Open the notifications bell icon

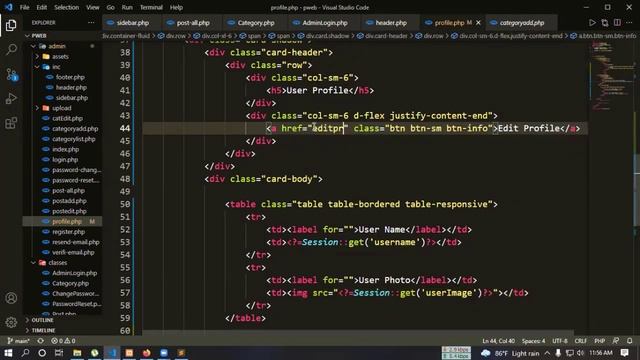[630, 341]
